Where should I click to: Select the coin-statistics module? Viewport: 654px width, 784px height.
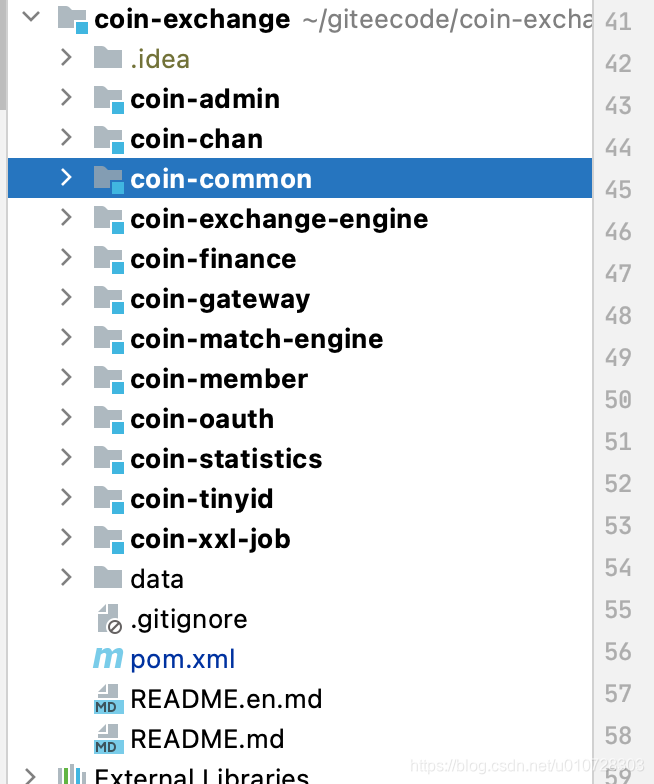[x=226, y=459]
